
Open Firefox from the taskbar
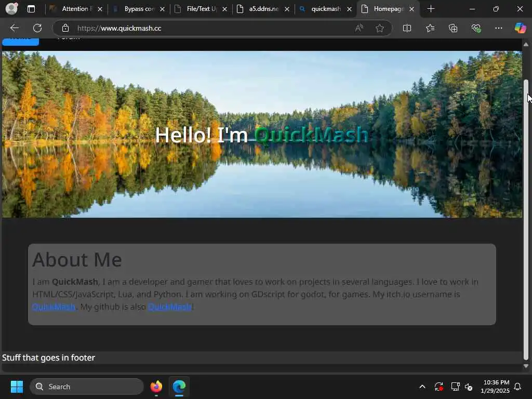point(156,387)
